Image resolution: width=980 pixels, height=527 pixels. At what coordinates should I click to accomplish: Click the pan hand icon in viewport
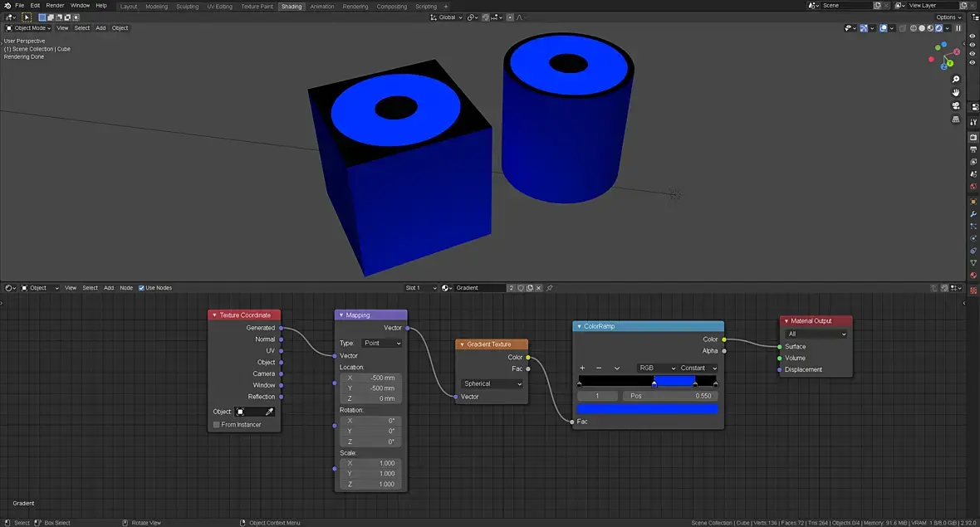pos(956,93)
